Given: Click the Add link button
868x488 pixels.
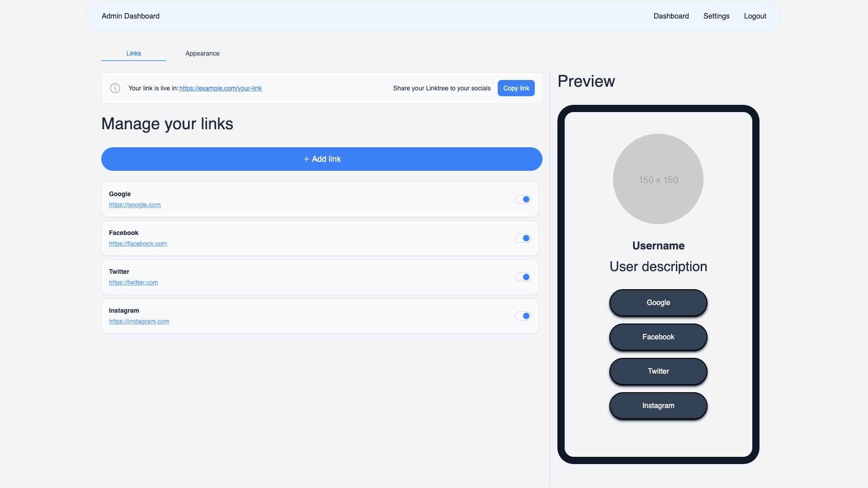Looking at the screenshot, I should (x=321, y=159).
